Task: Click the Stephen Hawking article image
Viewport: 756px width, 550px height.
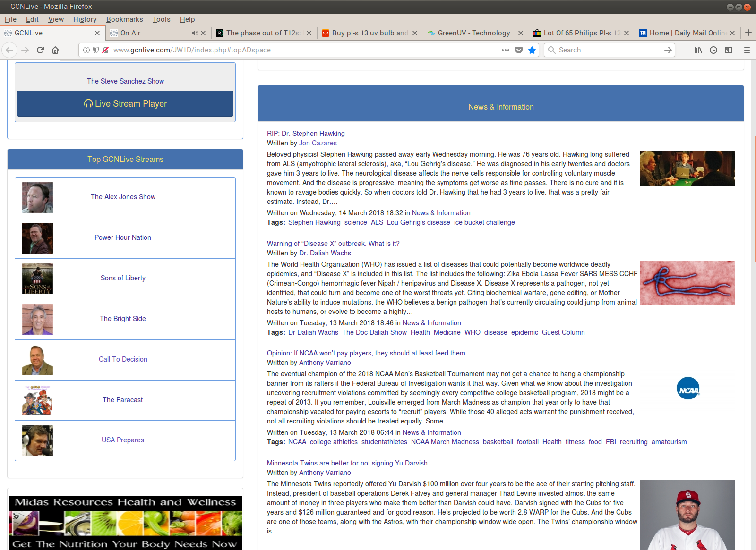Action: pyautogui.click(x=687, y=169)
